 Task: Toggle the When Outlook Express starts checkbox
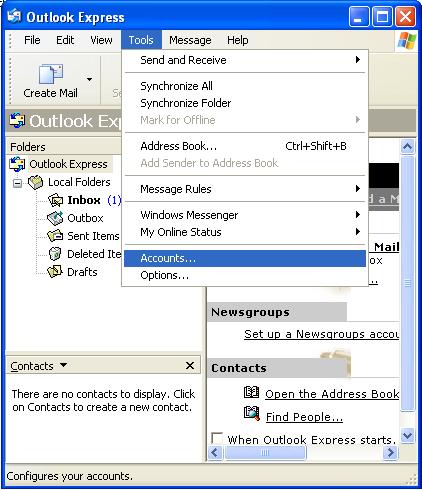[217, 438]
